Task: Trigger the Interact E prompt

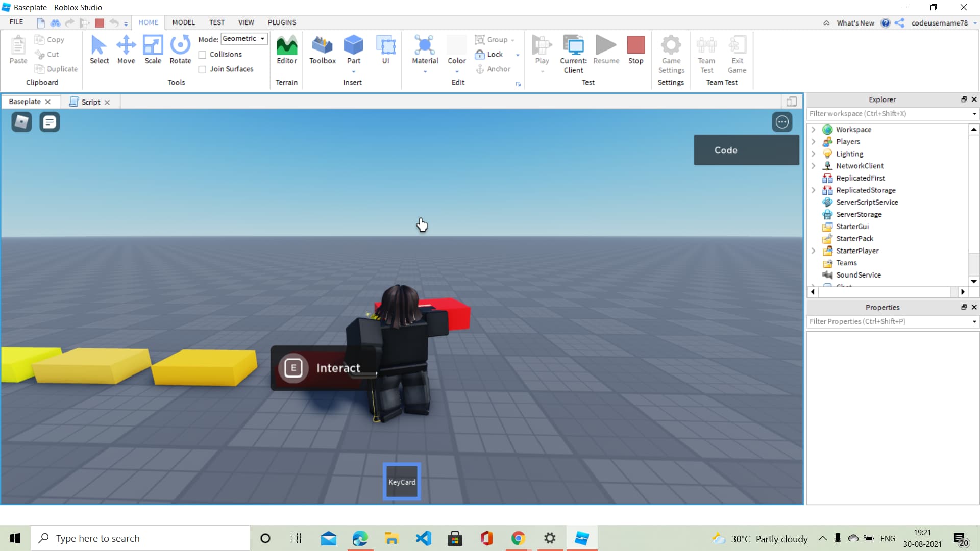Action: (323, 368)
